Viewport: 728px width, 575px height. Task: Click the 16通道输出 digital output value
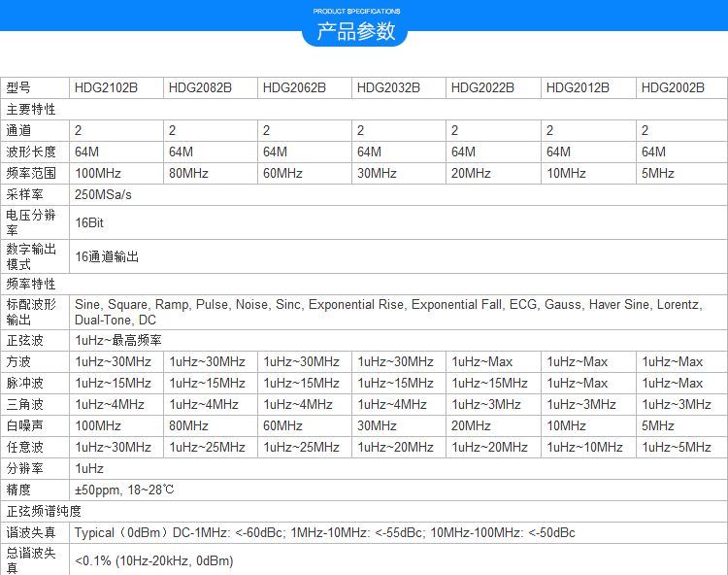point(107,256)
